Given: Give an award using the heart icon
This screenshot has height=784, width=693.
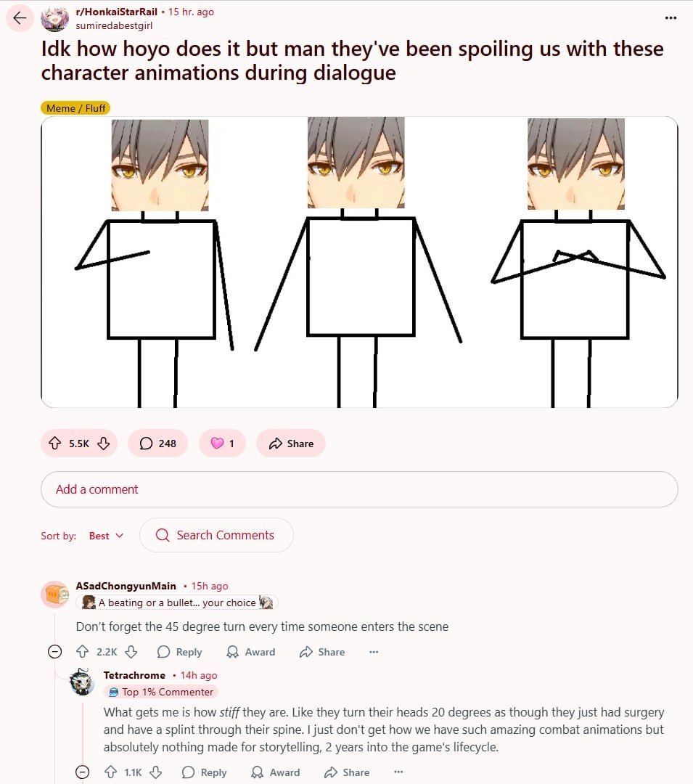Looking at the screenshot, I should (222, 443).
